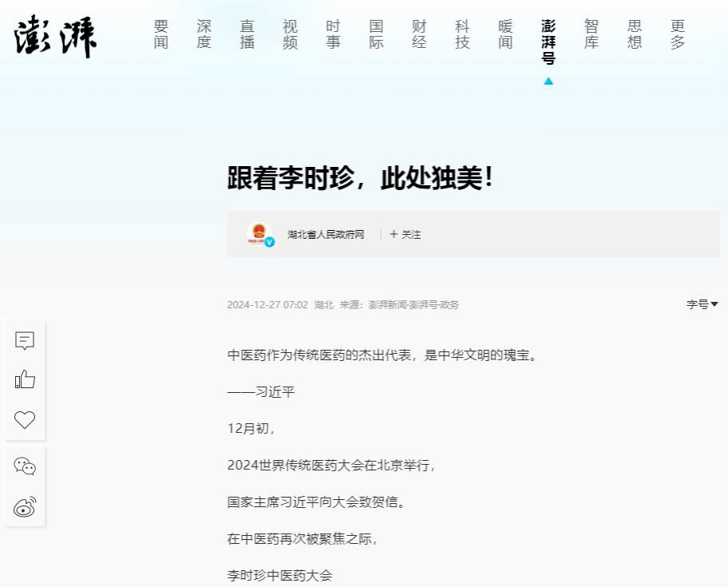The height and width of the screenshot is (587, 728).
Task: Open the 深度 section
Action: [x=204, y=35]
